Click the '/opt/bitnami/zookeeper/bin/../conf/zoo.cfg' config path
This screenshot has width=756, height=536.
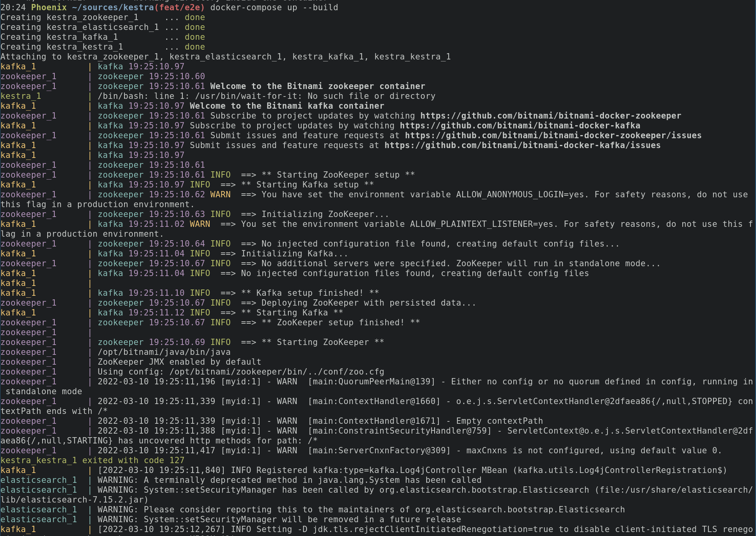pos(277,372)
